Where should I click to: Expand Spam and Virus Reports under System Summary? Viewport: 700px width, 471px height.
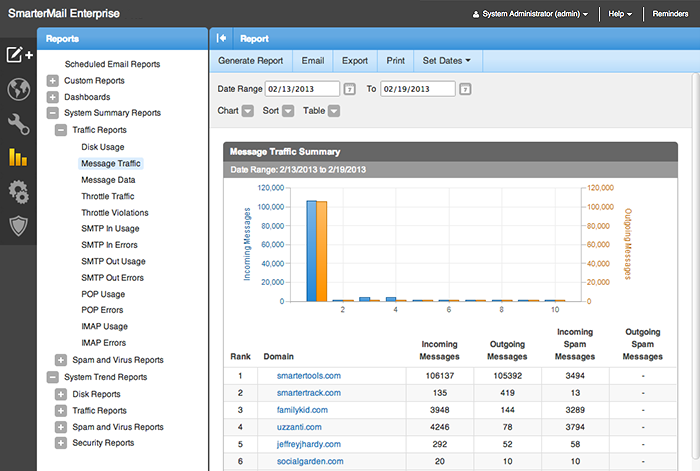[x=61, y=360]
